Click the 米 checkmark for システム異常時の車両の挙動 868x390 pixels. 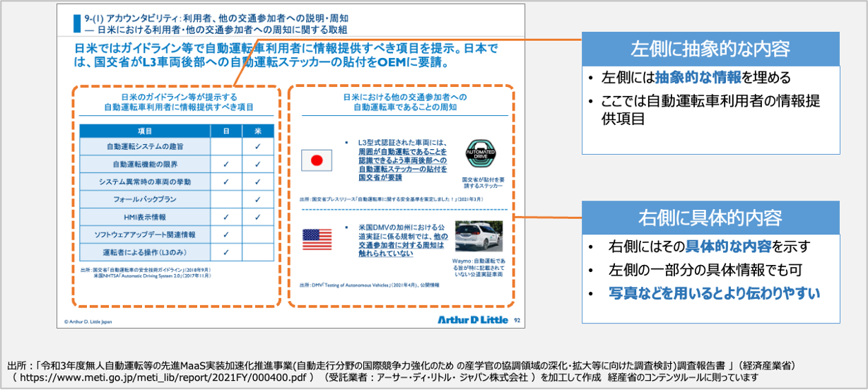(x=258, y=182)
